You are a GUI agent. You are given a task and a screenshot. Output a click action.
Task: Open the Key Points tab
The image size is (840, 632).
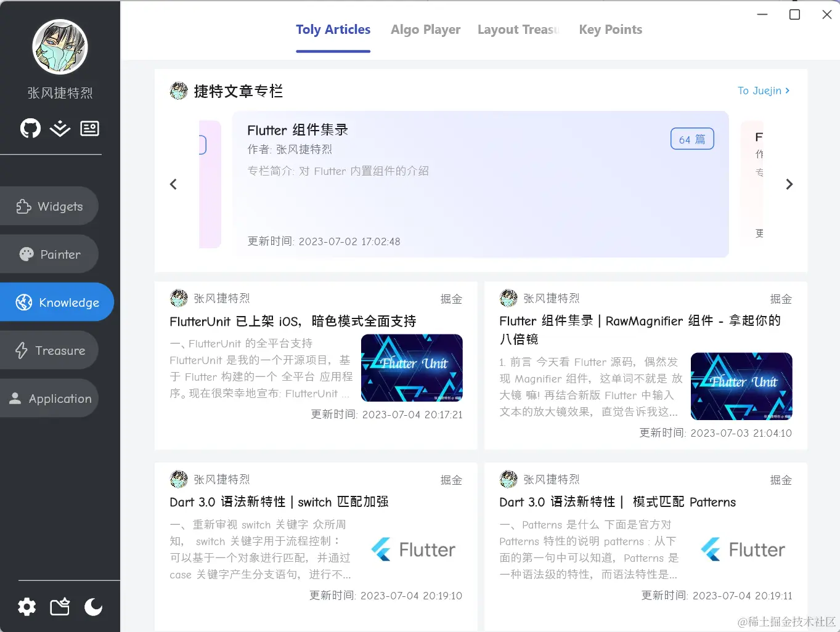pos(611,30)
